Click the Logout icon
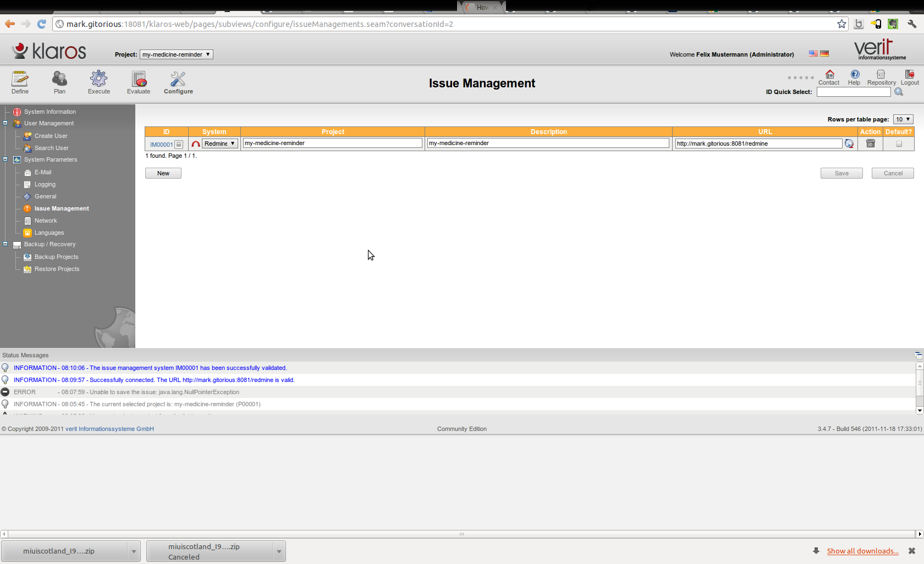Viewport: 924px width, 564px height. [909, 75]
